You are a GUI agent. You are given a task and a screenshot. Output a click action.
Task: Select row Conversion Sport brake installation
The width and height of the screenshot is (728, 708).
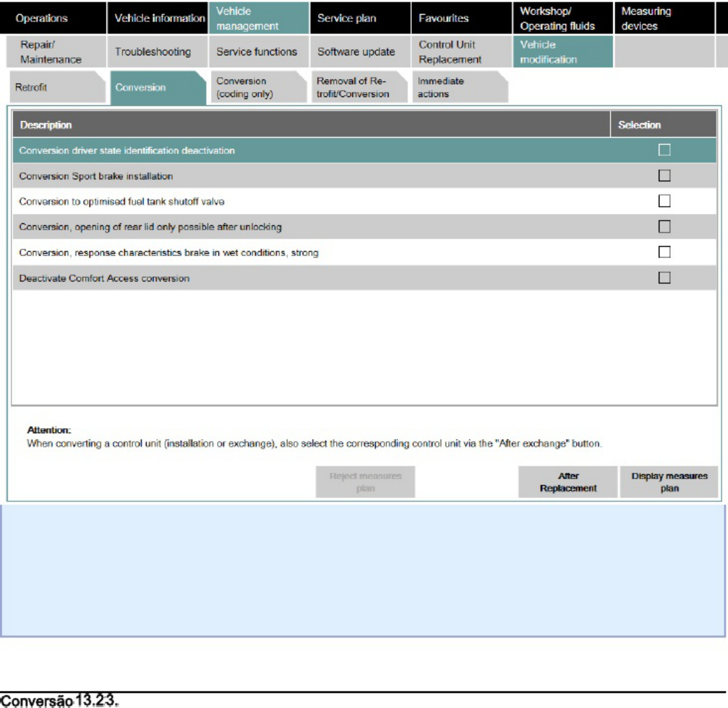(x=364, y=175)
